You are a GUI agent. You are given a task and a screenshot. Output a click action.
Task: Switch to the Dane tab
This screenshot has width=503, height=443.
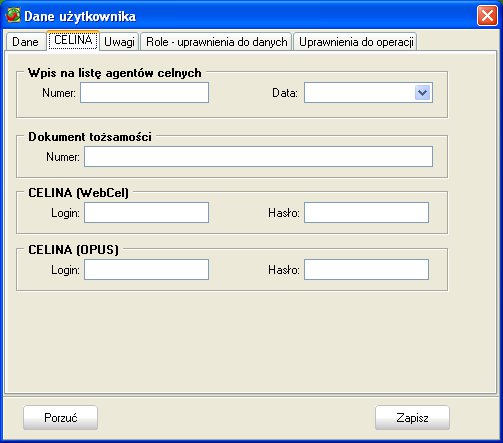pyautogui.click(x=25, y=42)
